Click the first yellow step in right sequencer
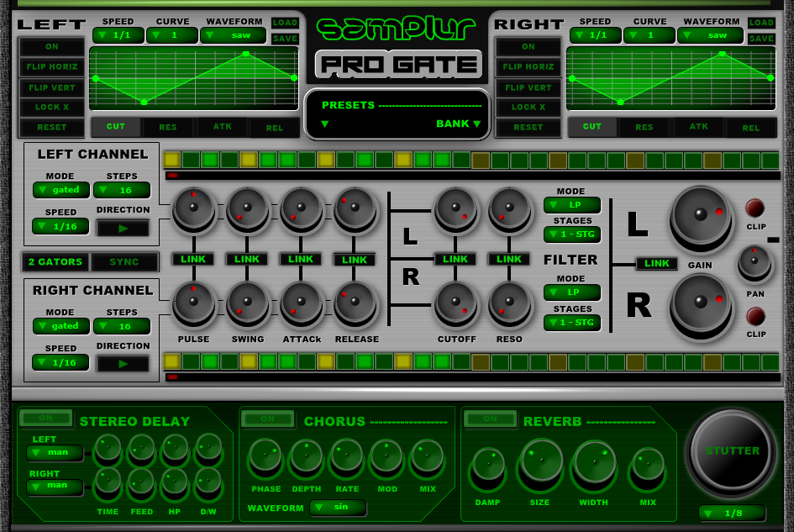794x532 pixels. click(x=172, y=361)
